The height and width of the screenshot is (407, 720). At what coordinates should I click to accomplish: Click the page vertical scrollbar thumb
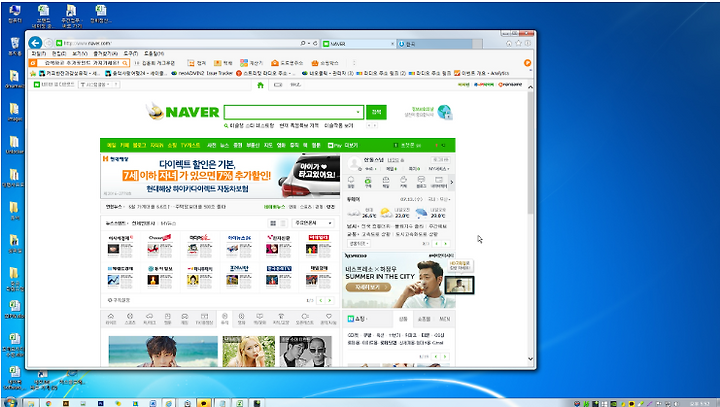[530, 152]
